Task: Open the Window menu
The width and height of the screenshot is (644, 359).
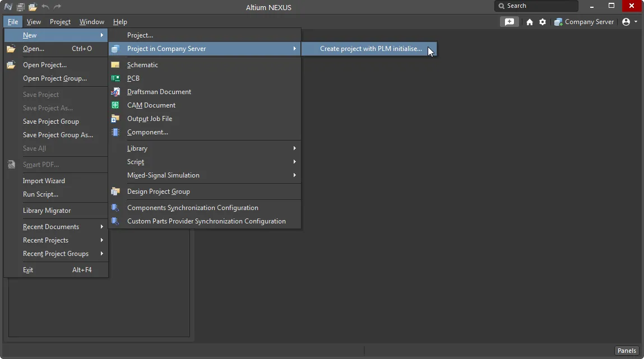Action: pos(91,22)
